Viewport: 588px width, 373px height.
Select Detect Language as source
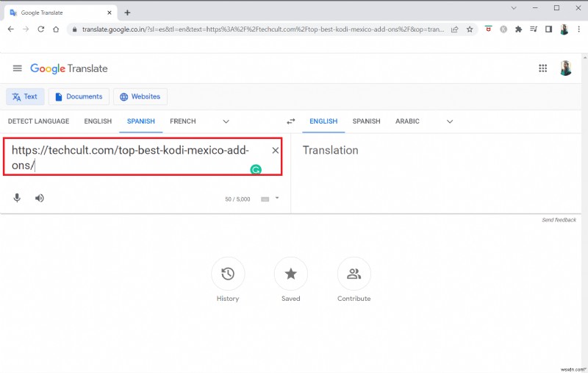[39, 121]
